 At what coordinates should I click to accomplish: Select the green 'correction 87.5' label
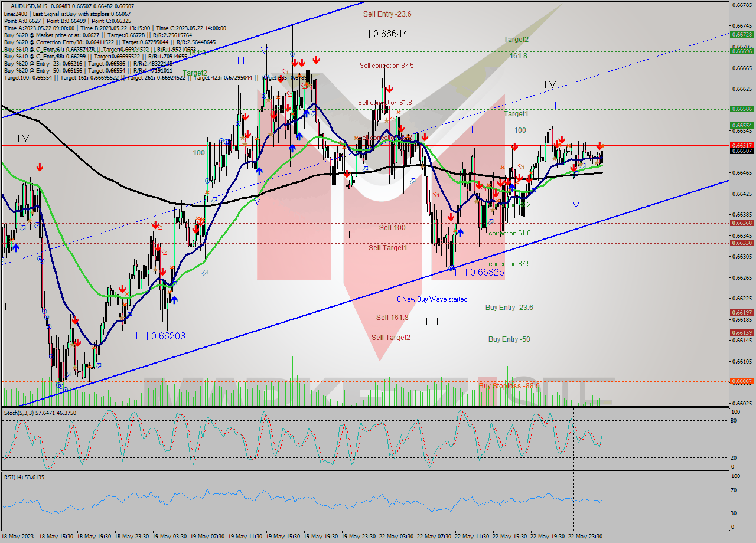(509, 264)
